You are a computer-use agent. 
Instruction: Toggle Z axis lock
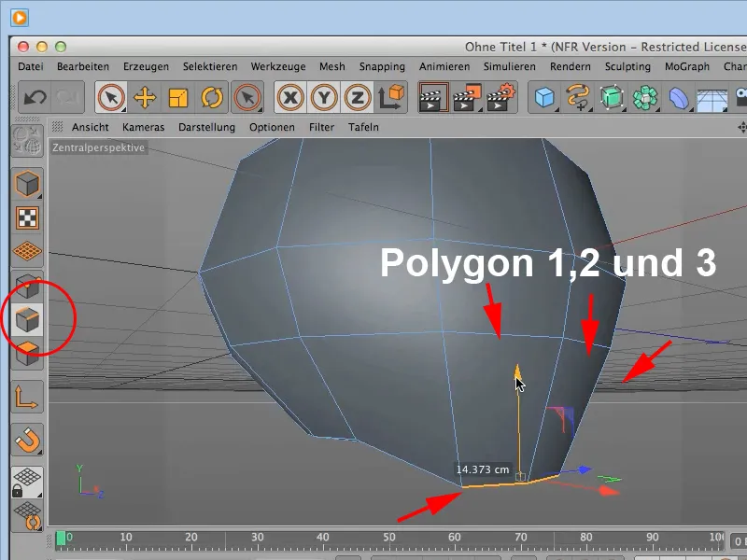coord(357,96)
